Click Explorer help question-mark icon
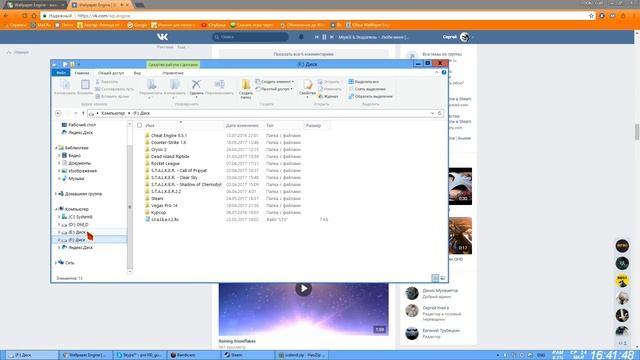This screenshot has width=640, height=360. tap(444, 72)
